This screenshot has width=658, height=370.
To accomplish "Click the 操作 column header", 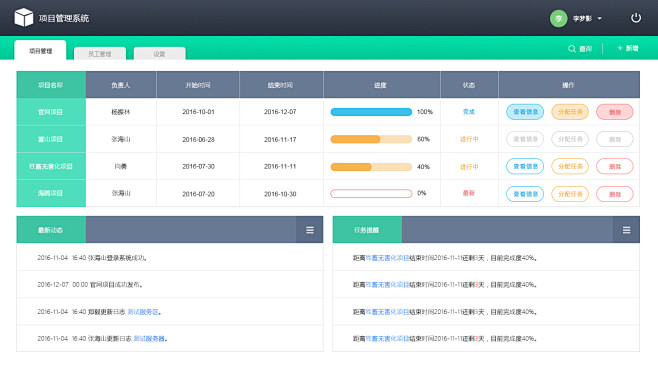I will point(569,85).
